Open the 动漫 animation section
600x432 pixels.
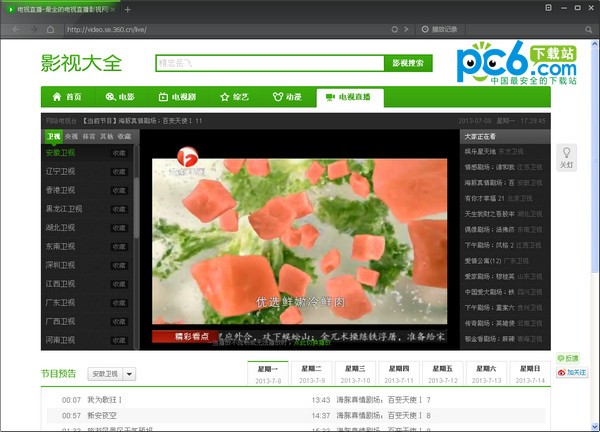tap(286, 97)
